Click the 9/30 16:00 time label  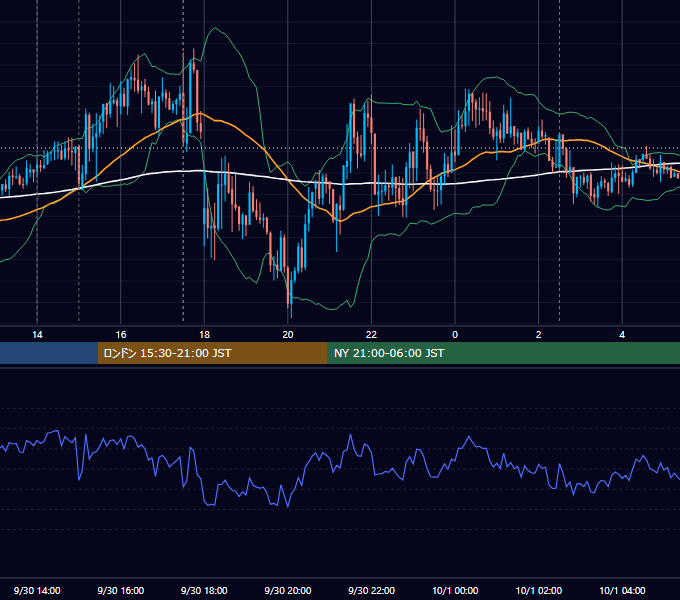pyautogui.click(x=121, y=590)
